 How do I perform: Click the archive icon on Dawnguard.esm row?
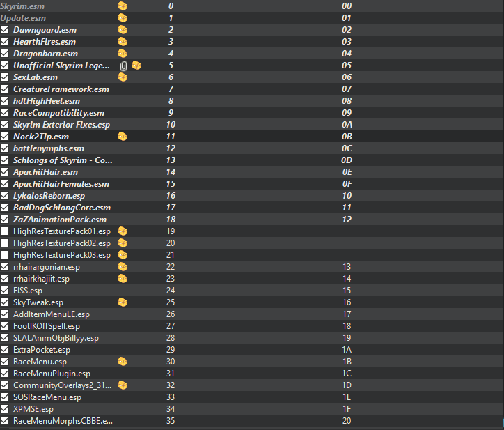(x=123, y=30)
